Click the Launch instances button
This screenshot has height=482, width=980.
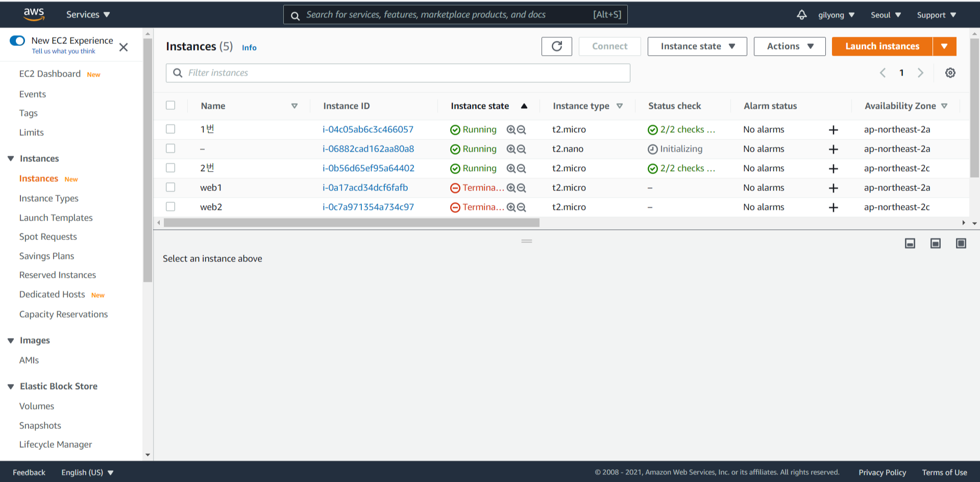[x=882, y=46]
